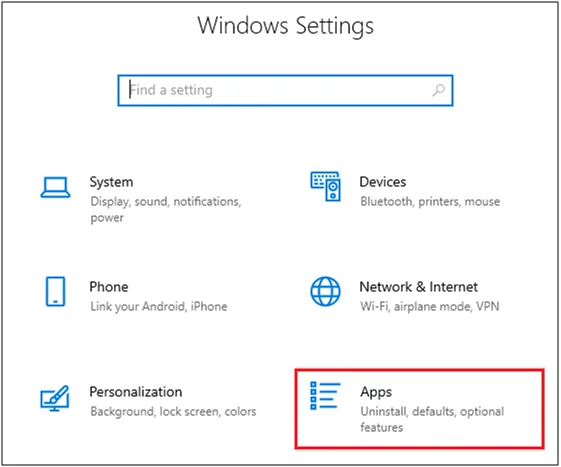Screen dimensions: 561x467
Task: Click 'Wi-Fi, airplane mode, VPN' text
Action: (429, 306)
